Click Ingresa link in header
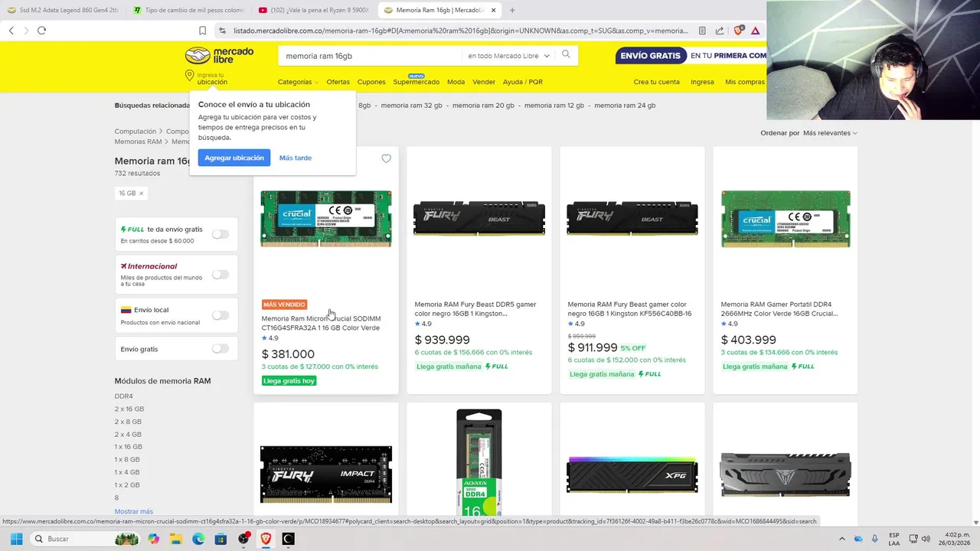The image size is (980, 551). click(x=702, y=82)
